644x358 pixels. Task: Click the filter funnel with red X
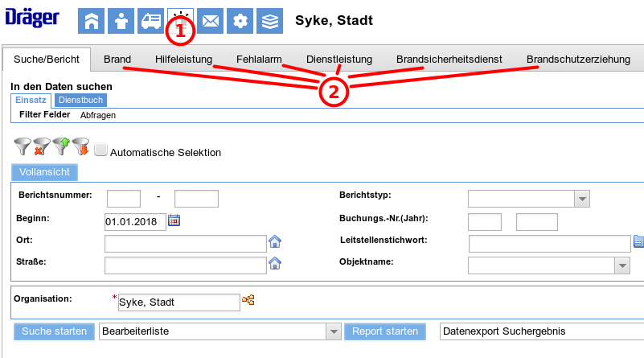point(42,146)
